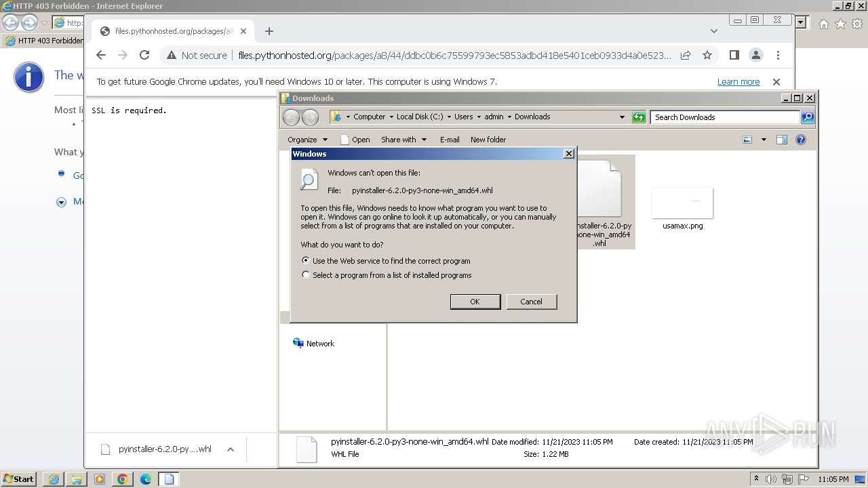Open Windows Media Player taskbar icon
Image resolution: width=868 pixels, height=488 pixels.
point(100,479)
